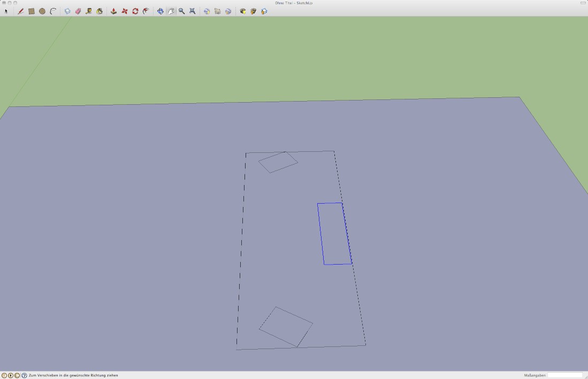
Task: Select the Offset tool
Action: tap(146, 11)
